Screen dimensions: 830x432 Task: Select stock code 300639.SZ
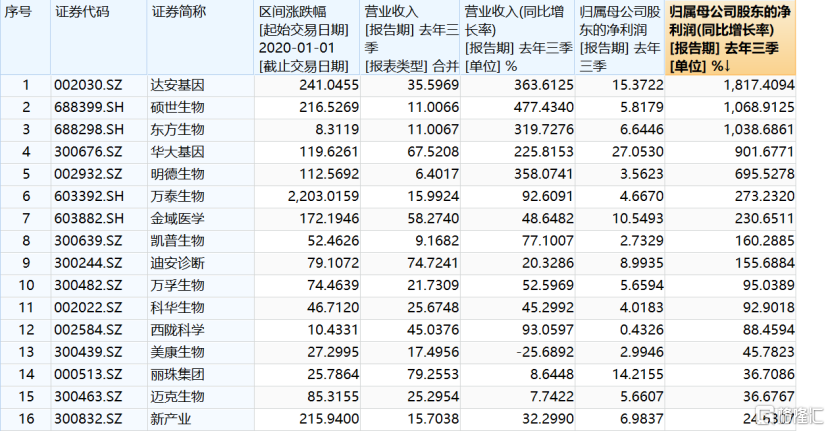pos(88,241)
